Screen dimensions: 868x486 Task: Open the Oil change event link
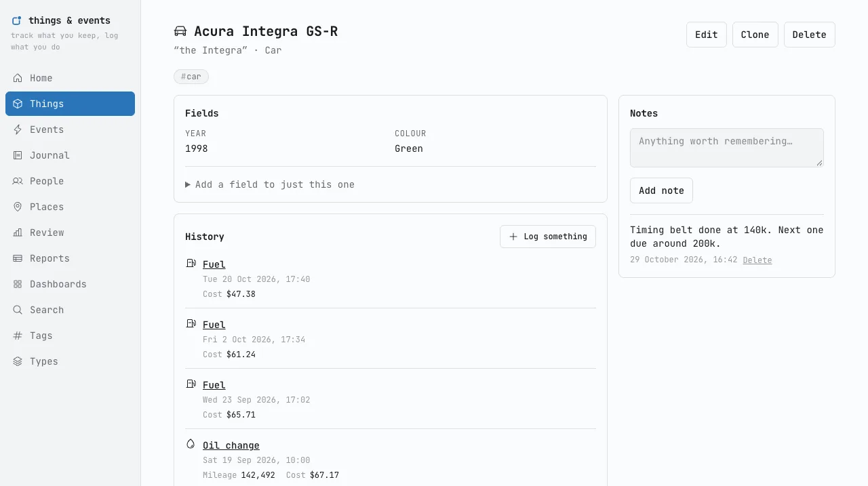pyautogui.click(x=231, y=445)
